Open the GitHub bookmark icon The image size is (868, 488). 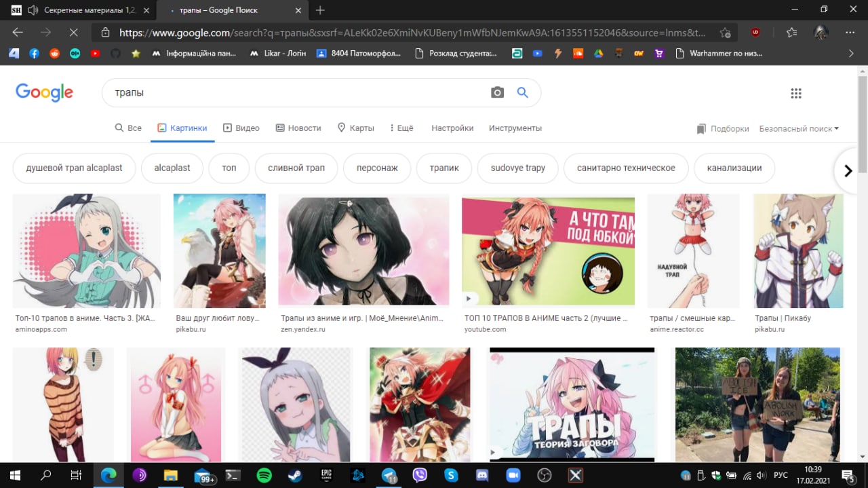[115, 53]
